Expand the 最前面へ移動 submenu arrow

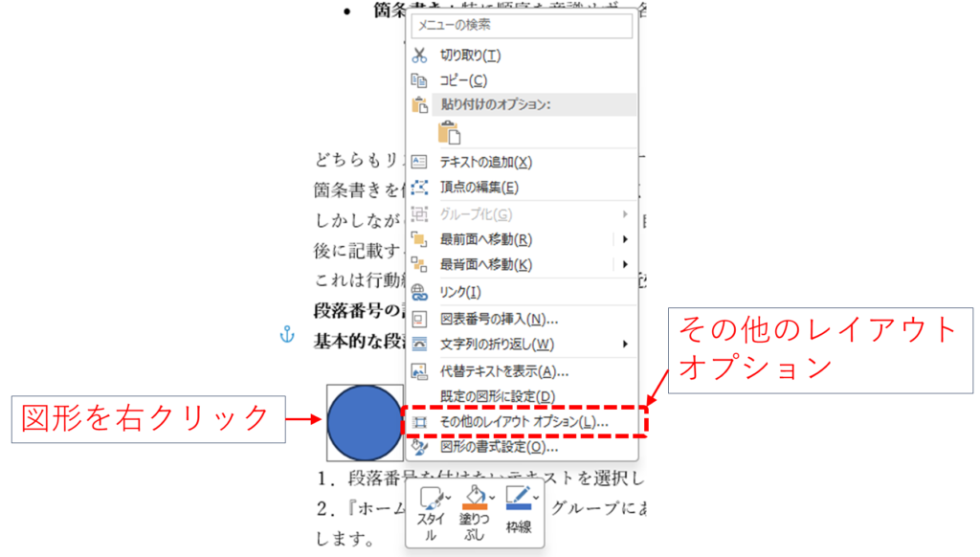(625, 239)
